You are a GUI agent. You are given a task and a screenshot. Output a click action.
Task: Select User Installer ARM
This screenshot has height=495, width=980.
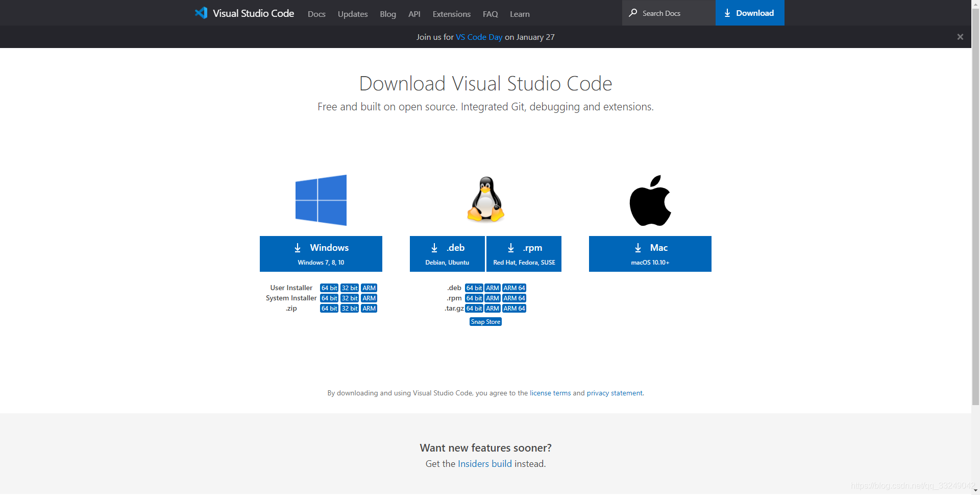click(x=369, y=288)
